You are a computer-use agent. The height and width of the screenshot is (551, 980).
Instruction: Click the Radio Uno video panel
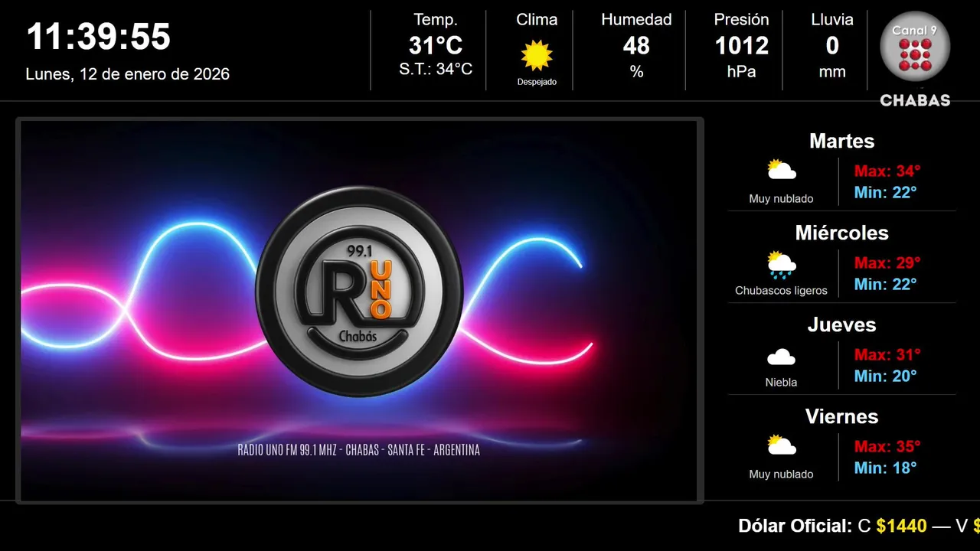(359, 310)
